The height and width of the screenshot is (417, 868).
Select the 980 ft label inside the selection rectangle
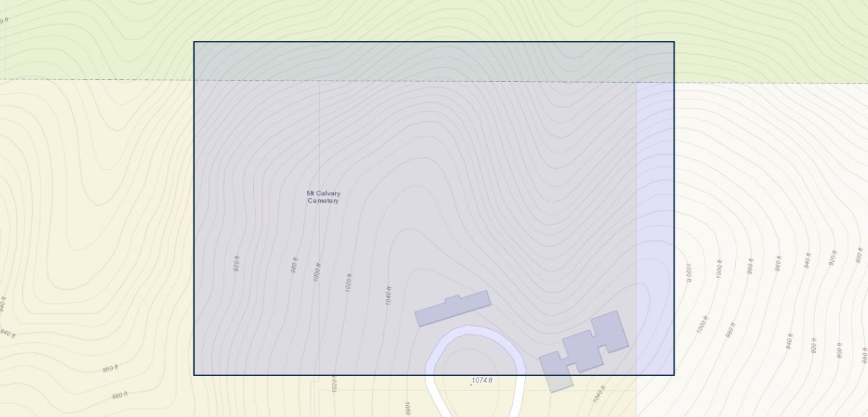tap(294, 265)
